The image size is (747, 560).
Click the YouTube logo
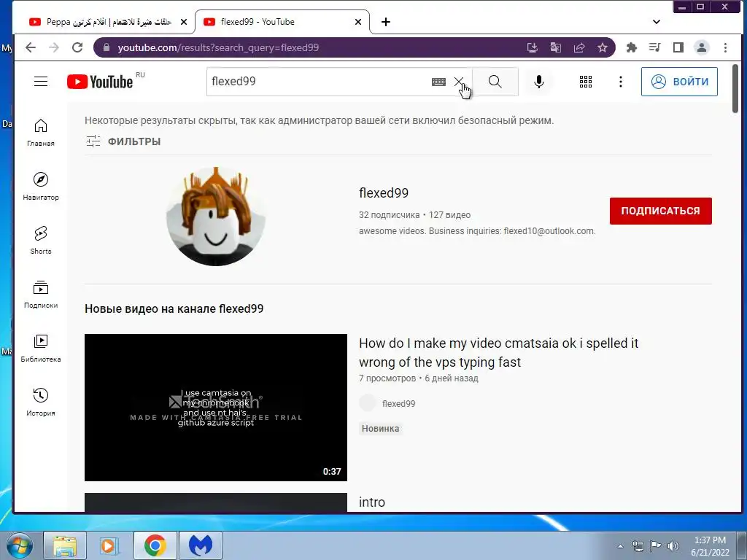pyautogui.click(x=100, y=82)
